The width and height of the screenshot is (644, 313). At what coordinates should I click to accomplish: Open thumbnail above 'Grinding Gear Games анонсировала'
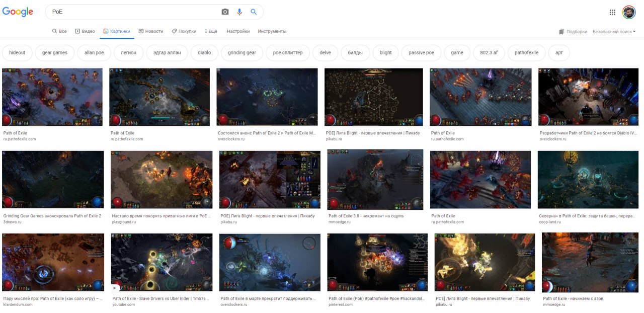(53, 180)
